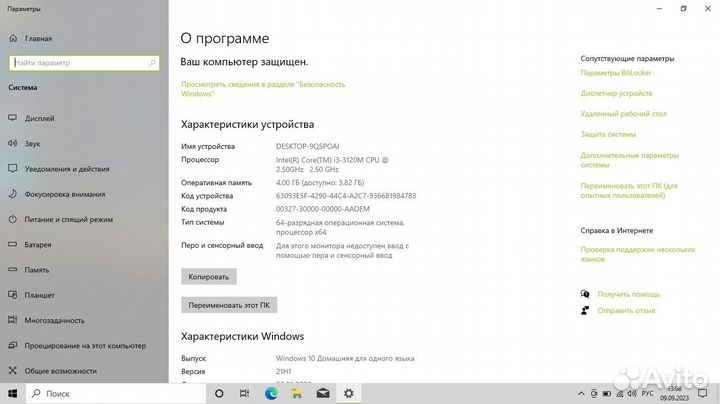Open Питание и спящий режим icon
Viewport: 720px width, 404px height.
[x=13, y=219]
